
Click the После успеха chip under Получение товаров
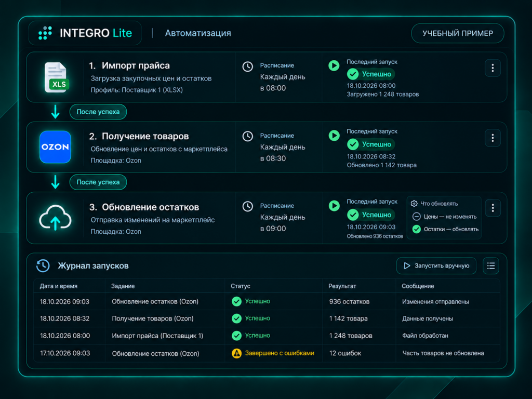click(98, 182)
